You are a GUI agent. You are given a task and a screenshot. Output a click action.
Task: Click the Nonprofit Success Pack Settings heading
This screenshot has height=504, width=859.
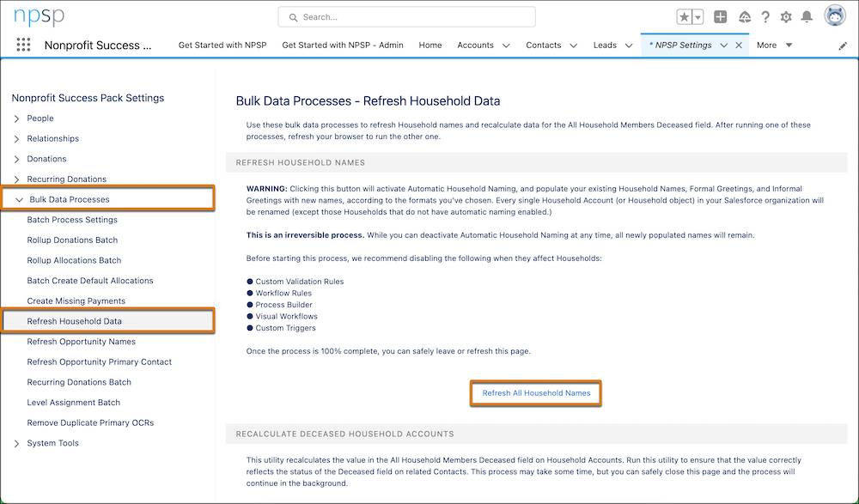point(88,98)
